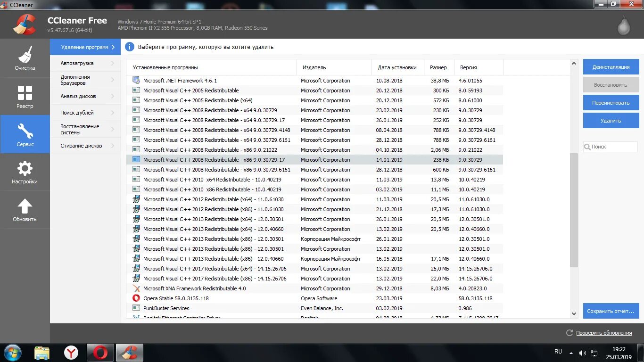Click the refresh icon beside Проверить обновления
Image resolution: width=644 pixels, height=362 pixels.
(x=570, y=333)
